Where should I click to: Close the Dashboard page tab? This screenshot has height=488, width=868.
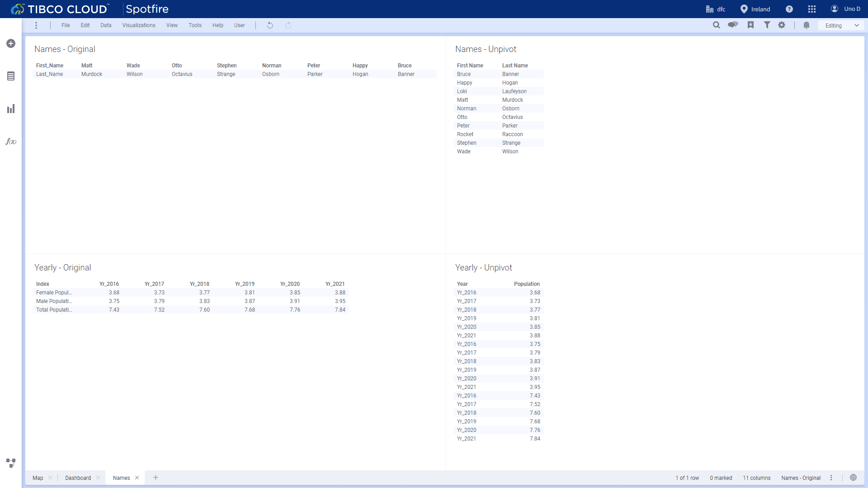click(x=98, y=478)
